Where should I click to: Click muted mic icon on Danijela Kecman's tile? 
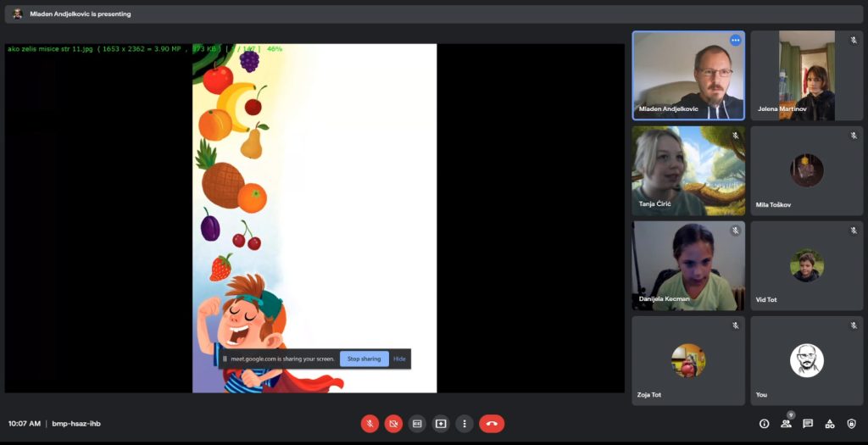point(735,231)
